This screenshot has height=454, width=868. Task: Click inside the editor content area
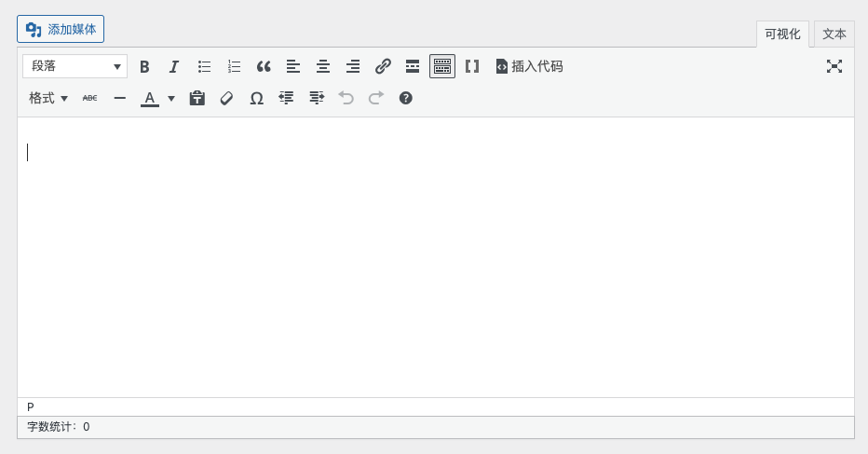pos(435,256)
